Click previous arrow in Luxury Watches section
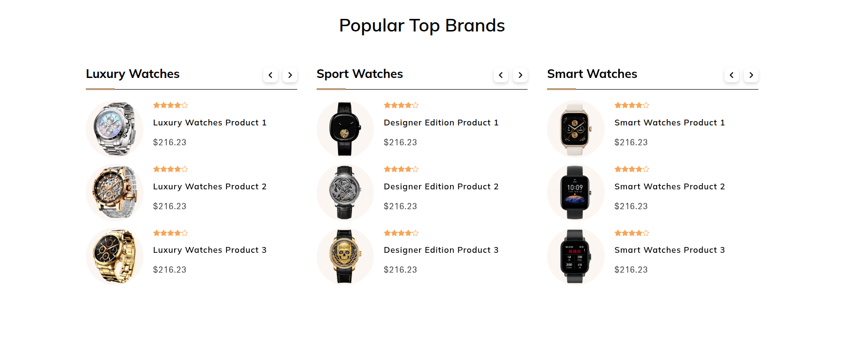Image resolution: width=868 pixels, height=339 pixels. [271, 75]
